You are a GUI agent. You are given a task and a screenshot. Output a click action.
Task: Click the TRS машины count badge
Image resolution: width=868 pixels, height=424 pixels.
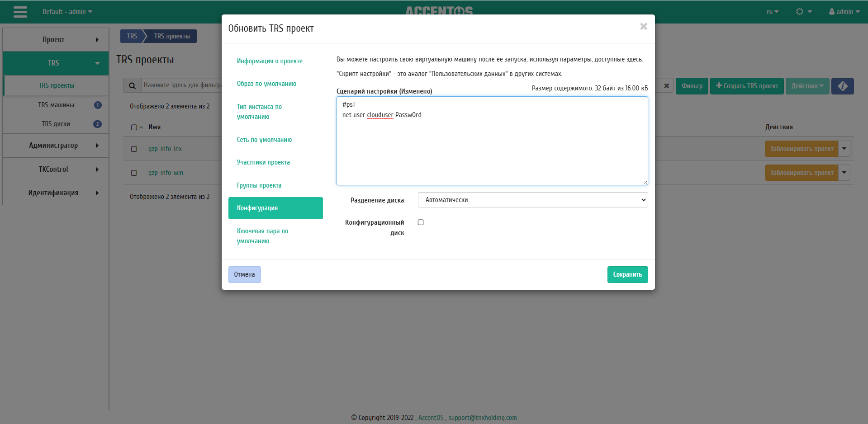98,105
